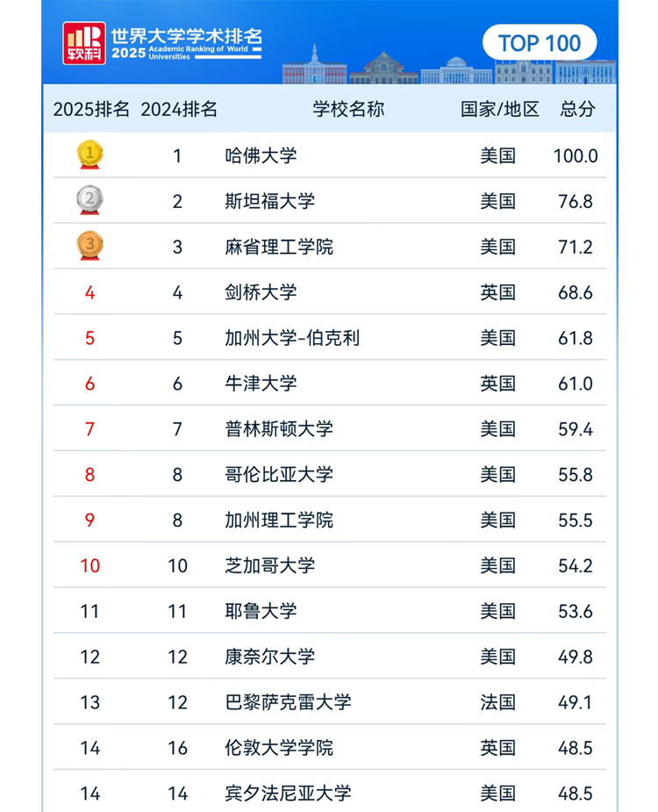Click the silver medal rank 2 icon

tap(89, 201)
